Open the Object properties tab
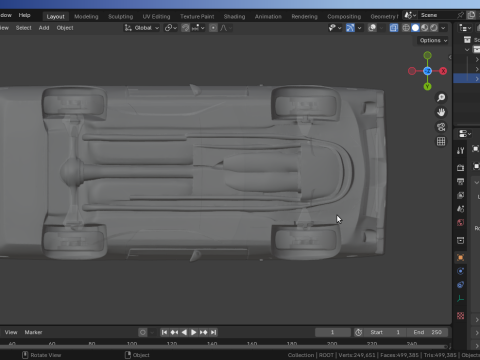 (x=461, y=257)
